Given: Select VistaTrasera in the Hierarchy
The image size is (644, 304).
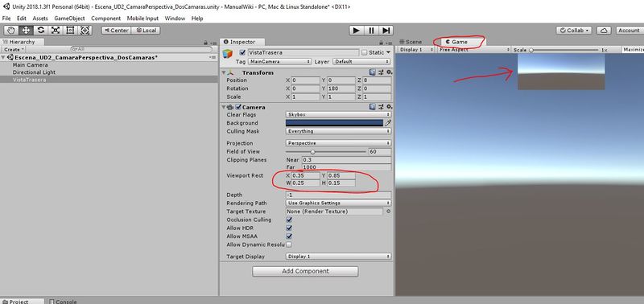Looking at the screenshot, I should (29, 80).
